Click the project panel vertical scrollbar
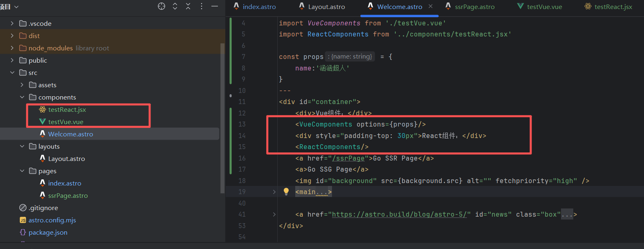 [222, 118]
